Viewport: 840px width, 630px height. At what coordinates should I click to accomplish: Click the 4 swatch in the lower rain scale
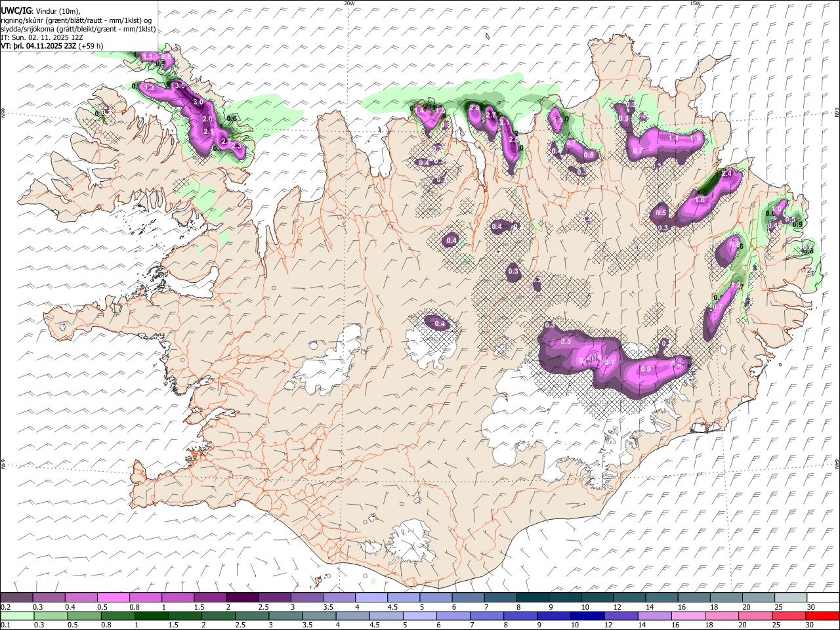(x=352, y=616)
